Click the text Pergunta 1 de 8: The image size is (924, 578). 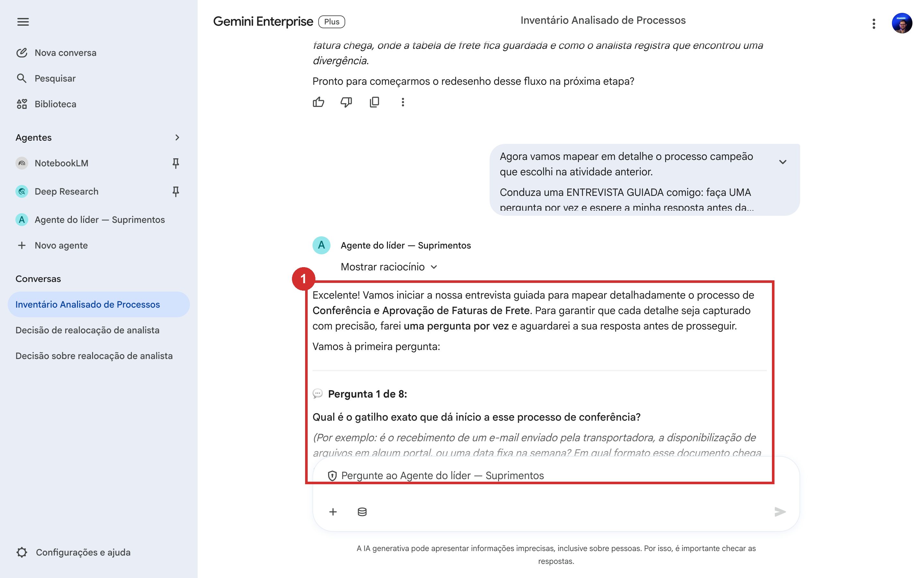367,394
